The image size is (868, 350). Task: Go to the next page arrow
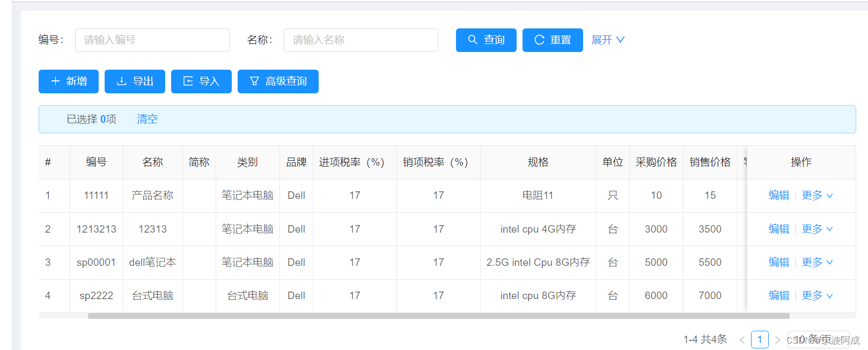(777, 340)
